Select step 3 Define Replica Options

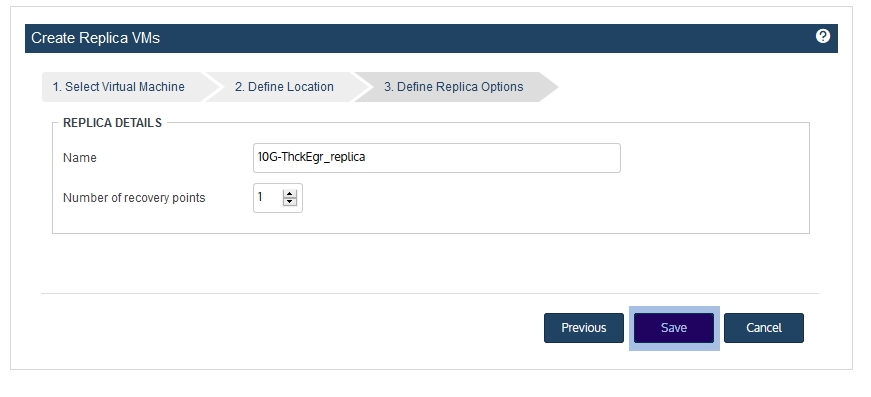(453, 87)
